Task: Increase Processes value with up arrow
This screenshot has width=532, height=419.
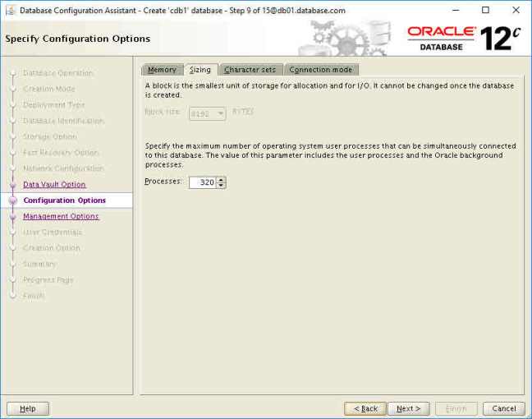Action: tap(222, 179)
